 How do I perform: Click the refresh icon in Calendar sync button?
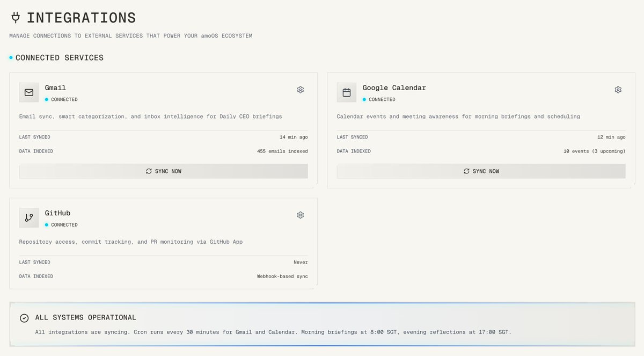466,171
